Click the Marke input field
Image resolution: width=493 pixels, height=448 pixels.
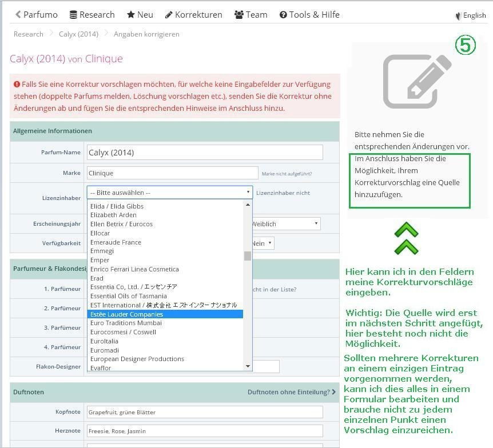point(172,173)
